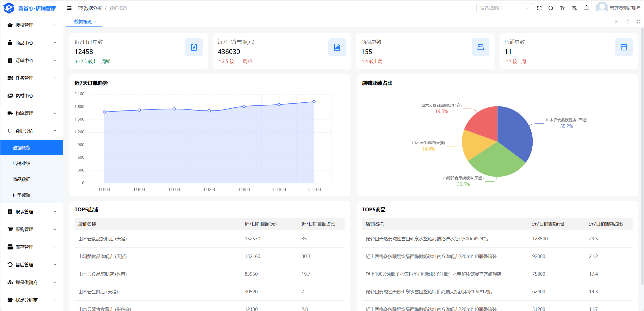Click the 授权管理 basket icon
The width and height of the screenshot is (644, 311).
coord(10,25)
